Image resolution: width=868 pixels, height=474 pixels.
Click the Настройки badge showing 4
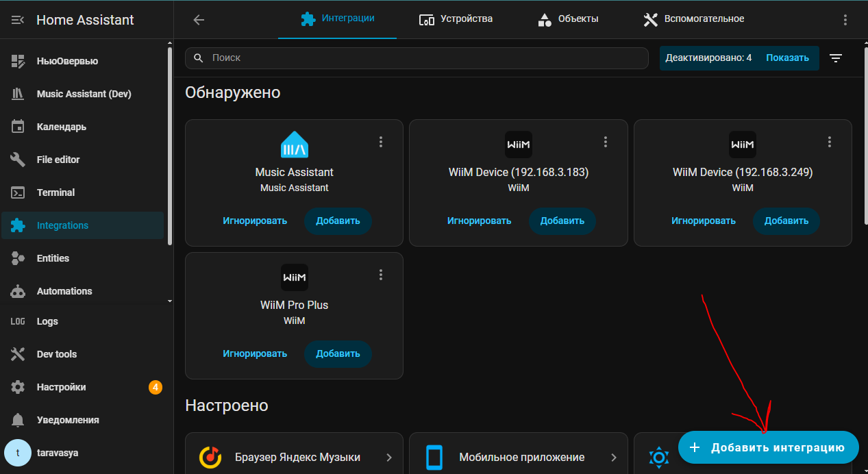point(156,387)
